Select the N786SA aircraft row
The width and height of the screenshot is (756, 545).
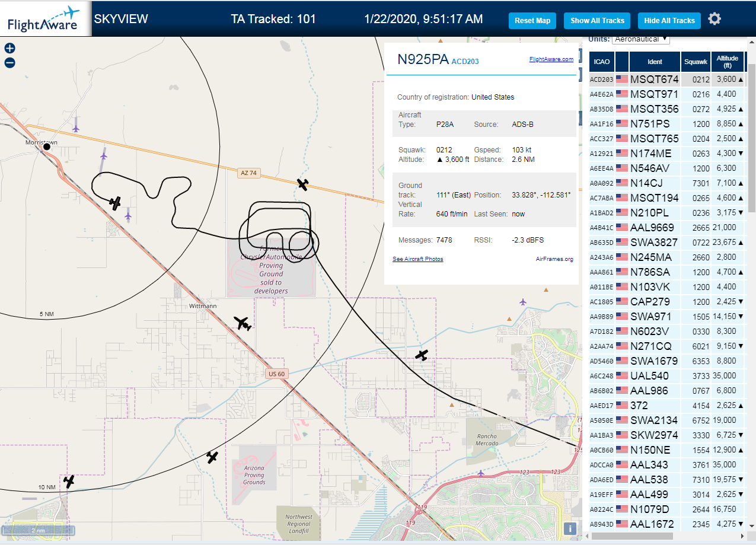pos(667,272)
